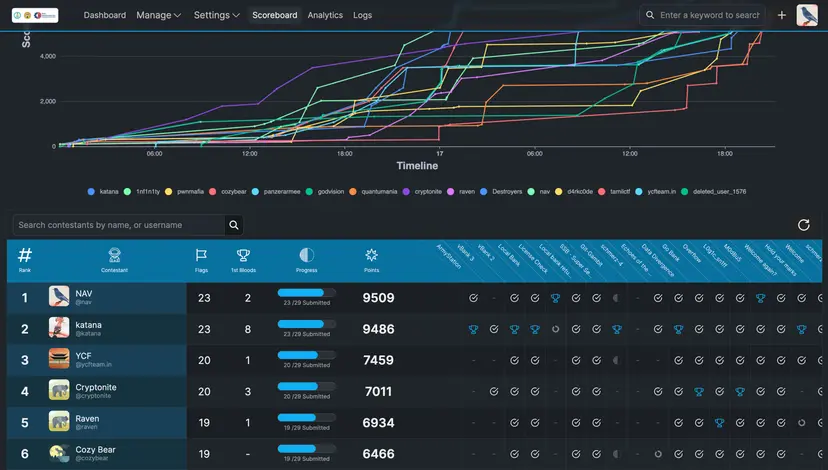Click the cryptonite legend entry
Screen dimensions: 828x470
(x=422, y=192)
